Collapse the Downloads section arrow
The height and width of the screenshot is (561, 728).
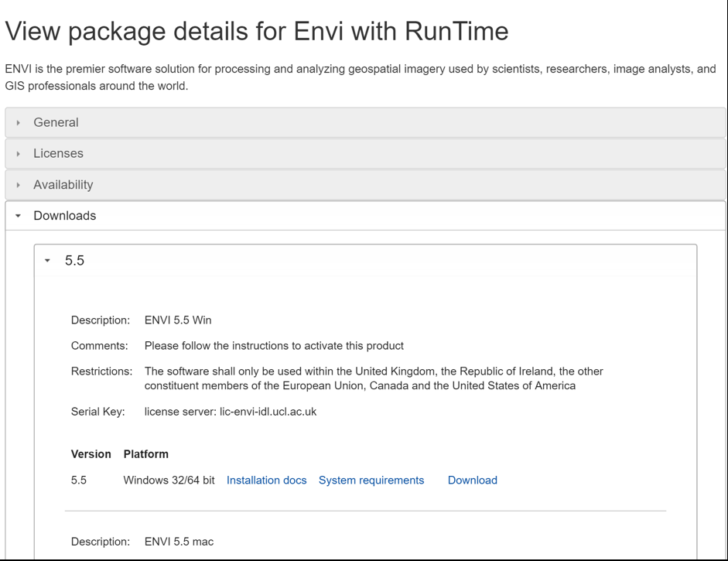18,215
